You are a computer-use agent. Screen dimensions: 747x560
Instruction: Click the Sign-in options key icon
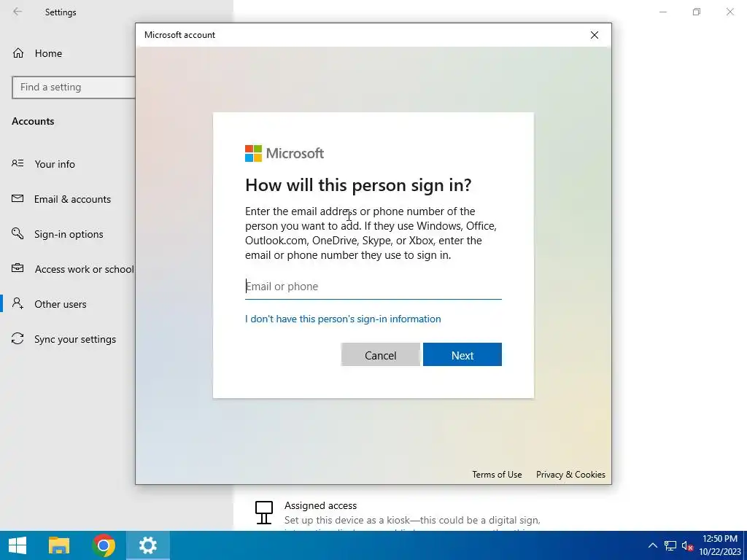pyautogui.click(x=18, y=233)
